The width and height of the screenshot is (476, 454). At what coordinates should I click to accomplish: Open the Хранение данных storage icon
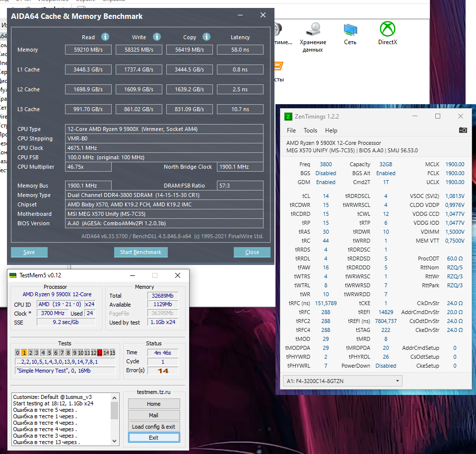(x=313, y=37)
